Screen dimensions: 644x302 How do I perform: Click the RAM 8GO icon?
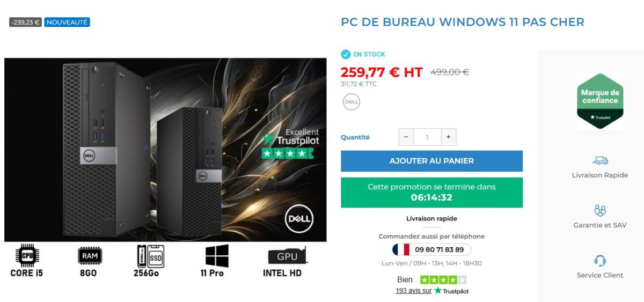coord(89,256)
